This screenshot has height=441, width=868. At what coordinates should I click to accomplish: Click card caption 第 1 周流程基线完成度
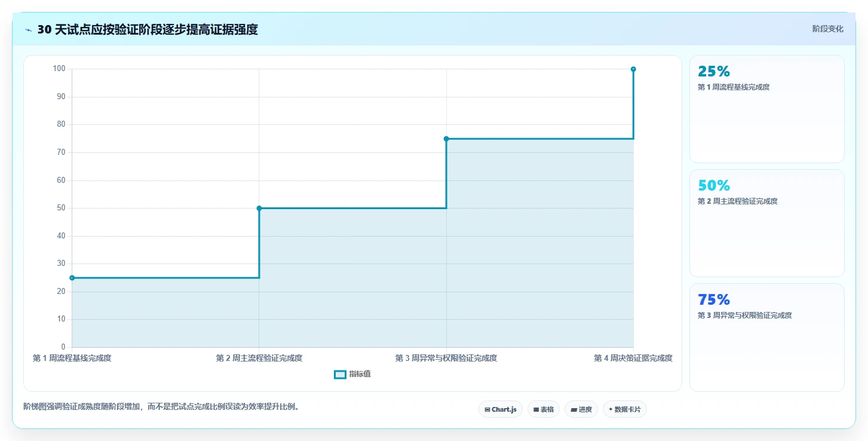[734, 87]
